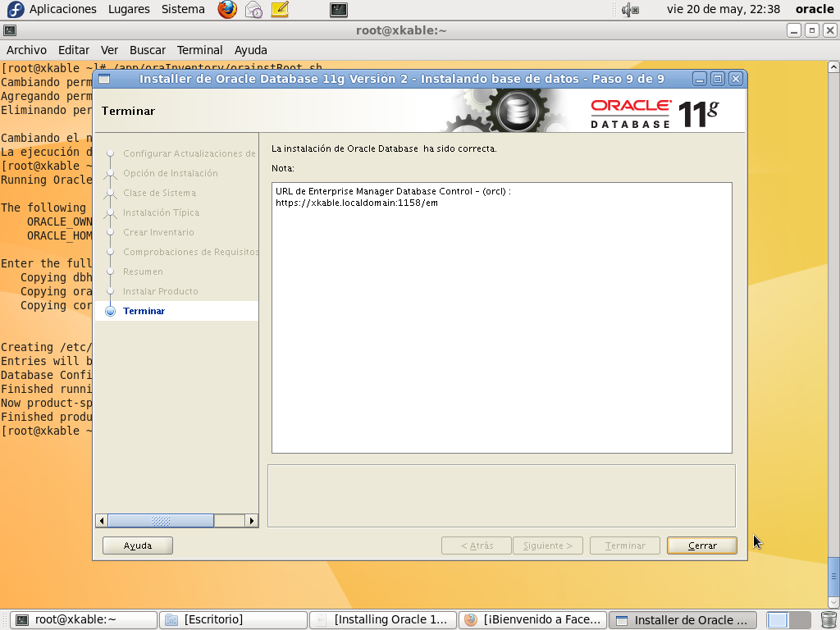
Task: Select the Comprobaciones de Requisitos step
Action: pyautogui.click(x=190, y=252)
